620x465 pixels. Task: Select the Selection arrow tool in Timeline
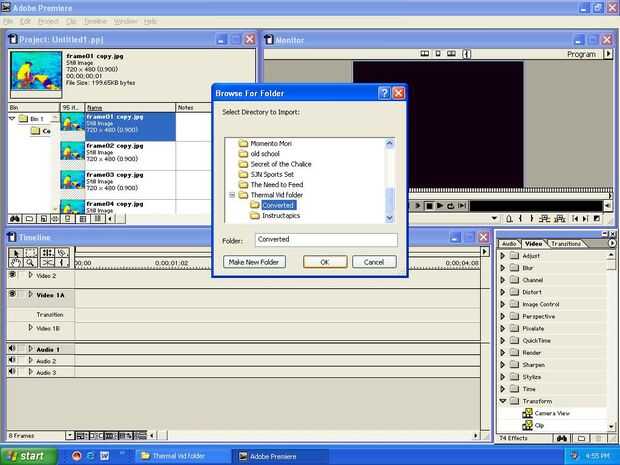[16, 253]
